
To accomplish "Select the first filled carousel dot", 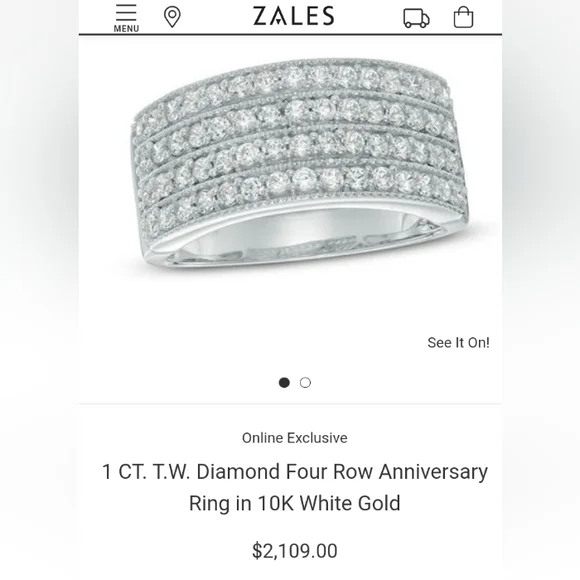I will [x=284, y=382].
